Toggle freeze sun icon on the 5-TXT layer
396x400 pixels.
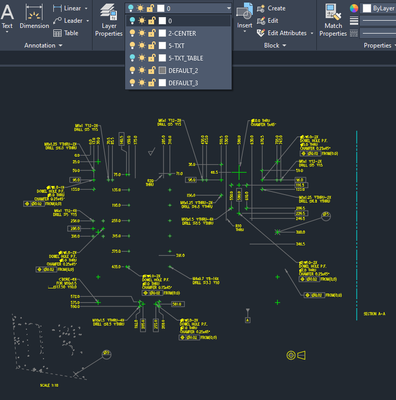142,46
